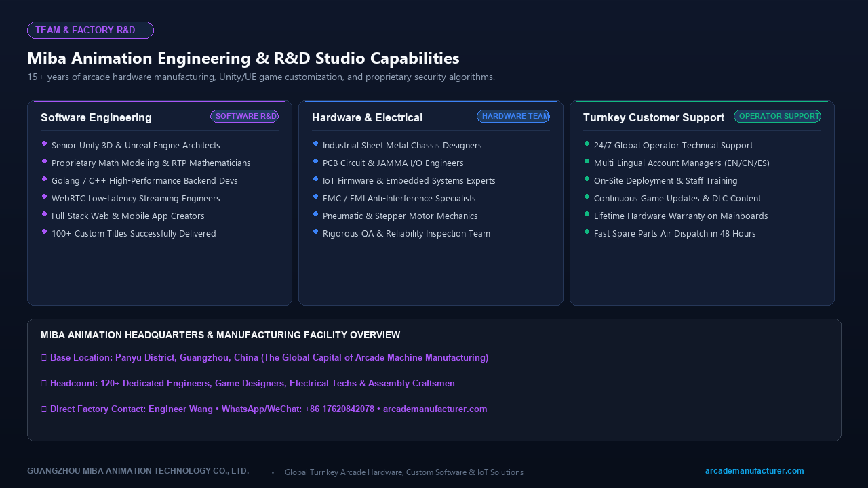Select 'WebRTC Low-Latency Streaming Engineers' item
The image size is (868, 488).
click(x=136, y=199)
